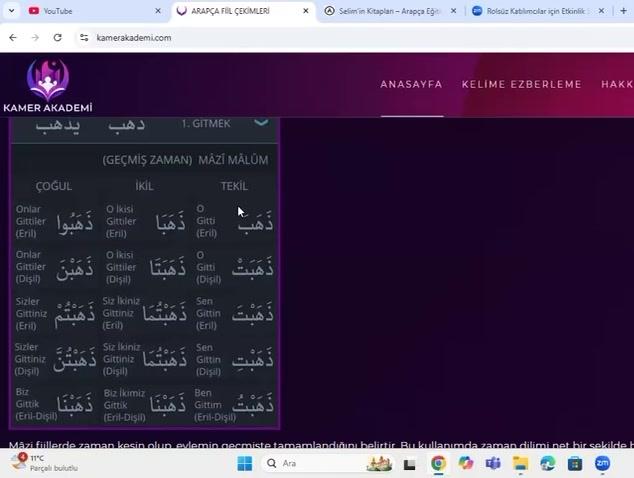Click the 'Sen Gittin (Dişil)' cell

click(x=235, y=359)
